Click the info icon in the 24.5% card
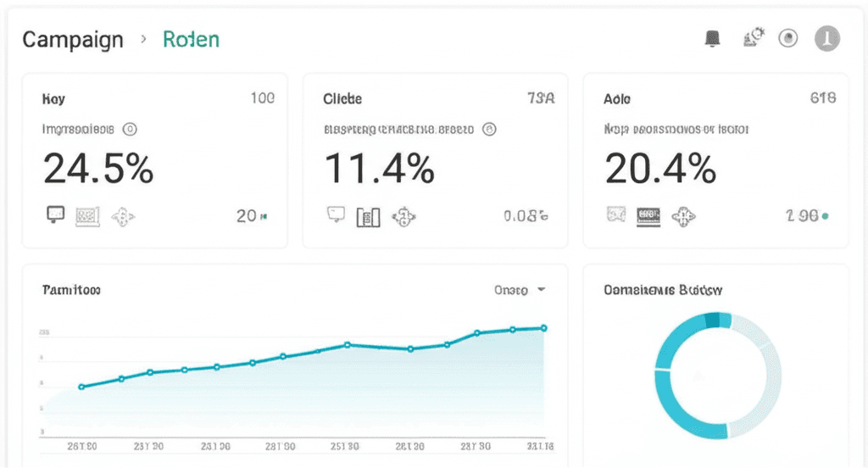The image size is (868, 468). point(130,129)
